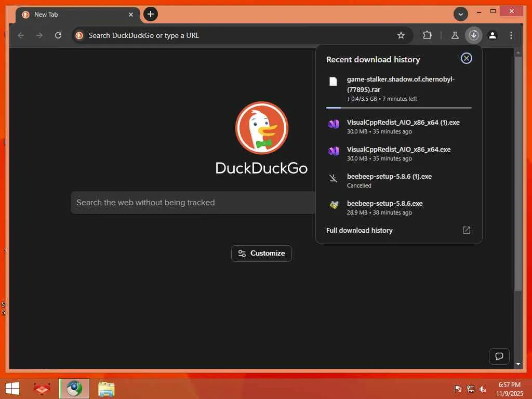
Task: Click the Action Center flag tray icon
Action: [458, 389]
